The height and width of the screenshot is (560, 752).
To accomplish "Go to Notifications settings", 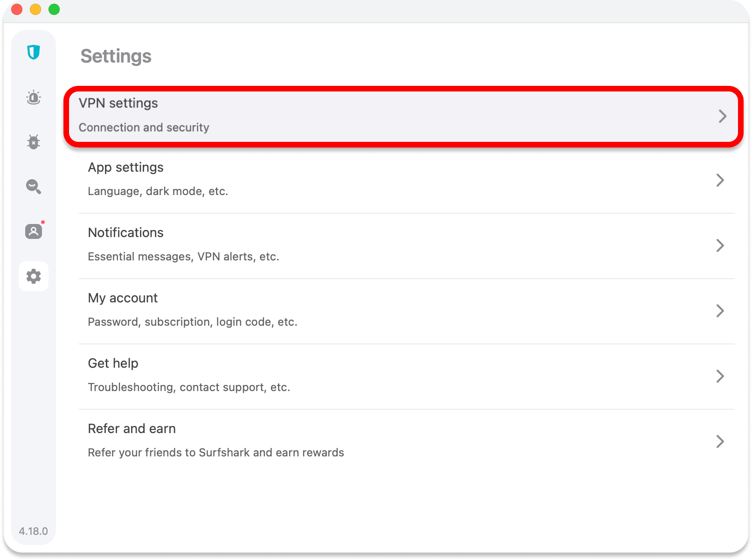I will (x=125, y=233).
